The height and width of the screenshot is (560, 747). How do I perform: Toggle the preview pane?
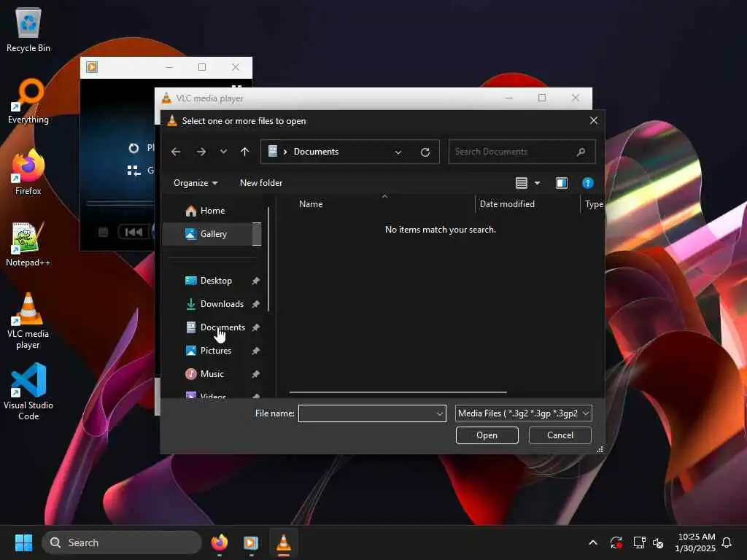(561, 183)
